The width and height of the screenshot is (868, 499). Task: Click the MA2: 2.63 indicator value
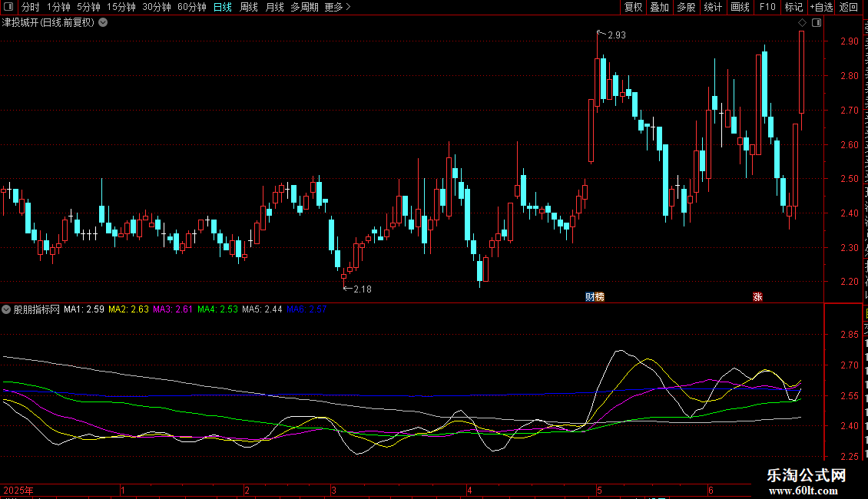tap(128, 309)
